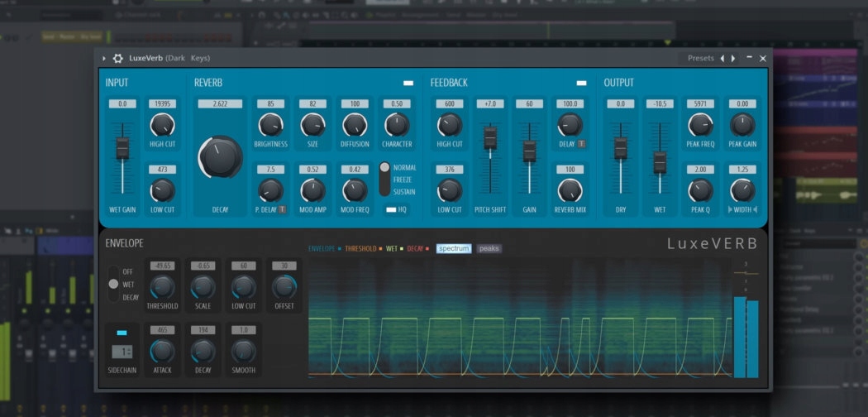Viewport: 868px width, 417px height.
Task: Click the INPUT section LOW CUT knob
Action: pos(162,190)
